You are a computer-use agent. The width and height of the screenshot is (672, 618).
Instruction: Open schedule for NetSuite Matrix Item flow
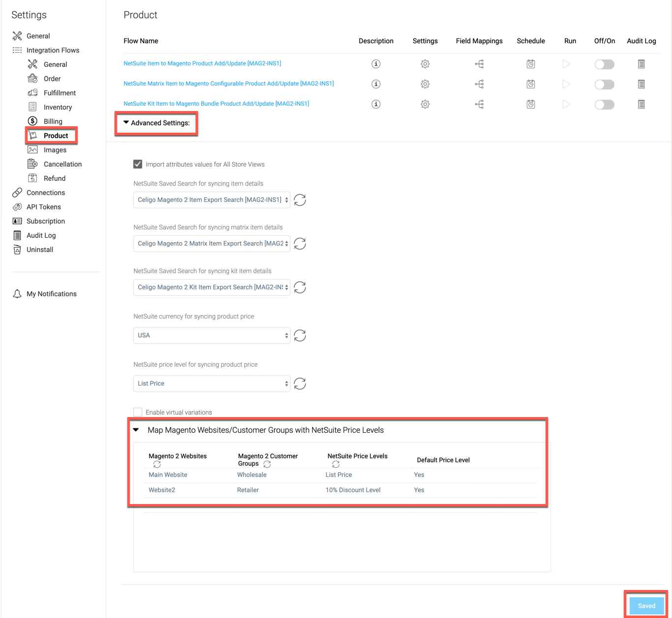pyautogui.click(x=531, y=84)
